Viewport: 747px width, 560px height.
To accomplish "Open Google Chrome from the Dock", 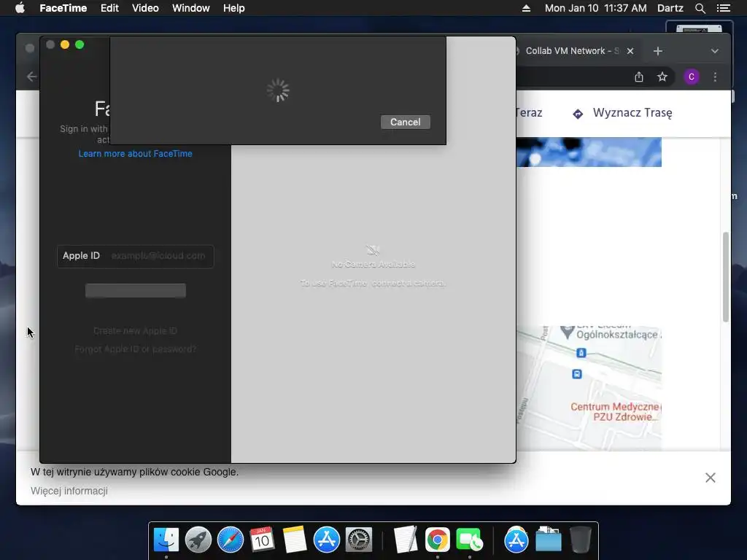I will pyautogui.click(x=438, y=540).
